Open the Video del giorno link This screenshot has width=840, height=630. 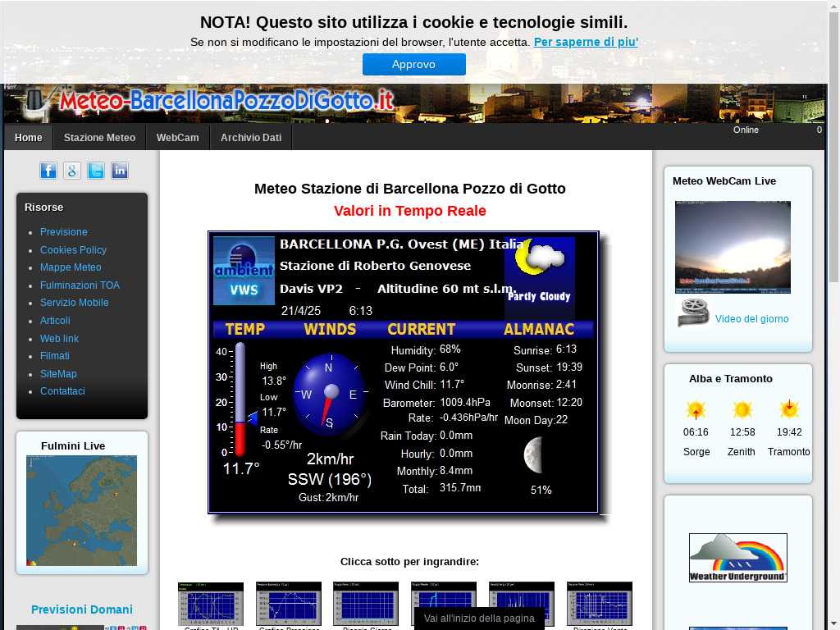[752, 319]
